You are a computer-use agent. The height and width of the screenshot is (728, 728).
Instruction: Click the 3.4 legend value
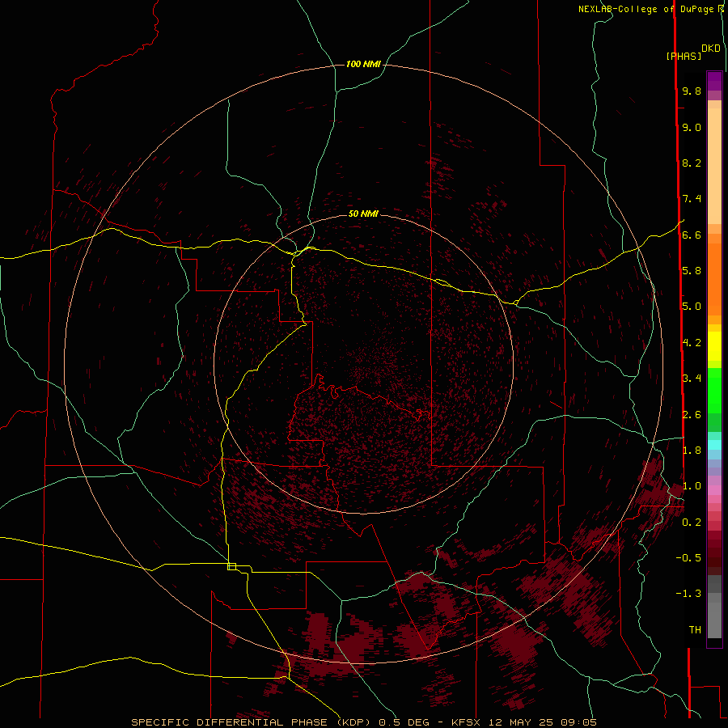coord(692,379)
